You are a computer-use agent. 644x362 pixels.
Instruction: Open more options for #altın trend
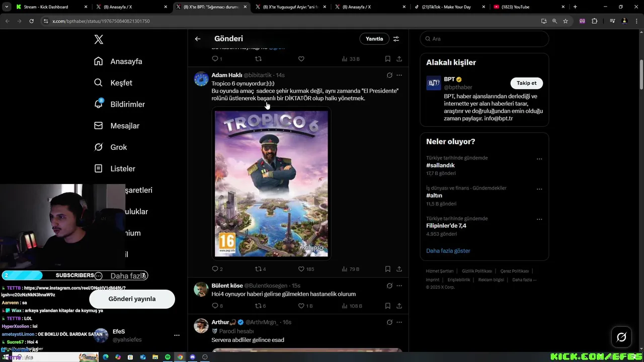click(539, 189)
